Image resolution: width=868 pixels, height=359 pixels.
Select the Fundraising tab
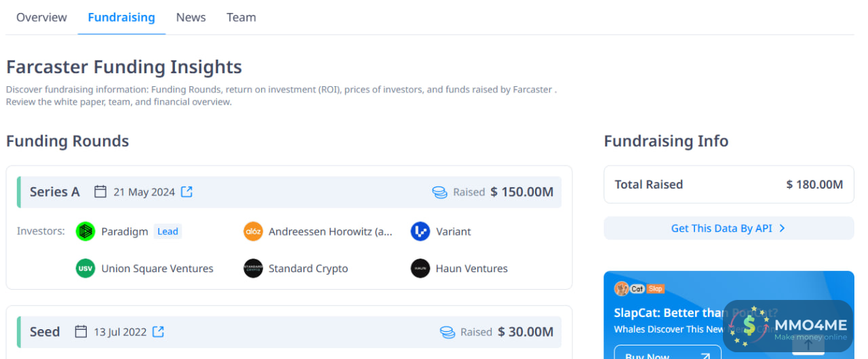[x=121, y=18]
